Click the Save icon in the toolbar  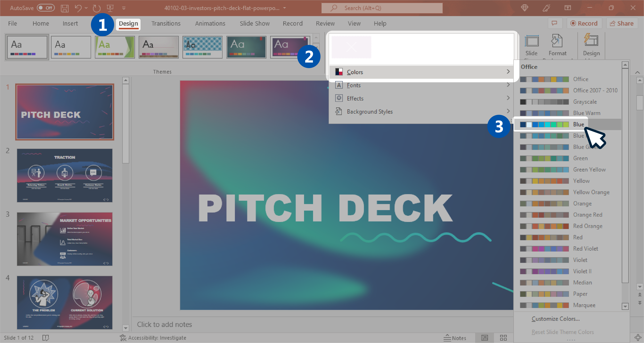(x=66, y=8)
